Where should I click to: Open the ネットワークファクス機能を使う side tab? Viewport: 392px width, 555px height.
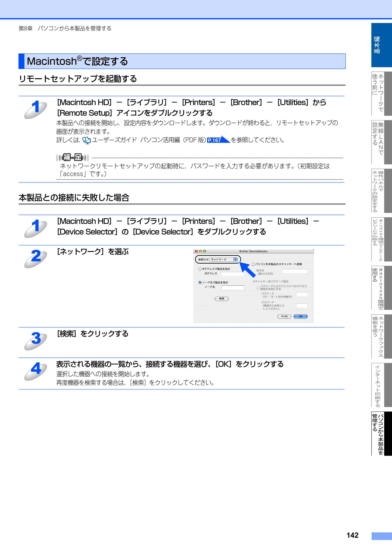381,336
